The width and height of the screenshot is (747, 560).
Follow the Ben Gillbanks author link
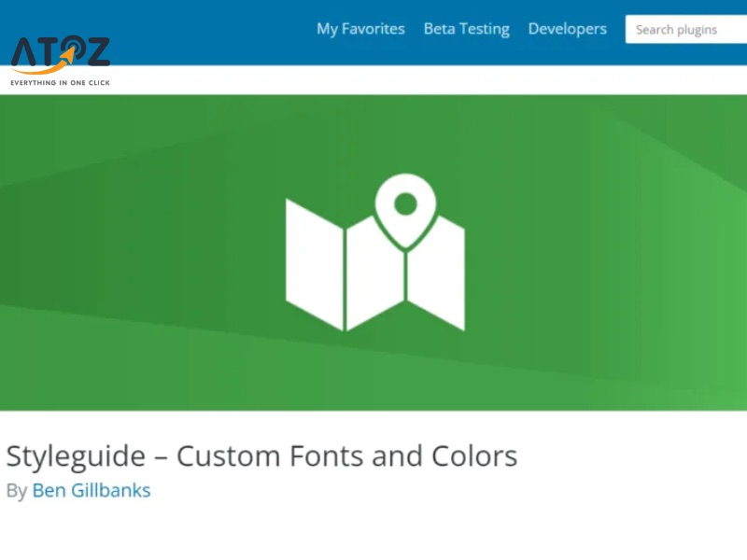click(x=92, y=490)
